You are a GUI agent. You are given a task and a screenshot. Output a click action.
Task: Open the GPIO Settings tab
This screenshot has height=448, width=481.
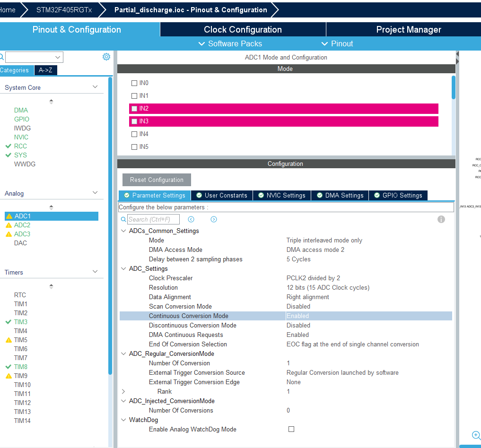[398, 195]
